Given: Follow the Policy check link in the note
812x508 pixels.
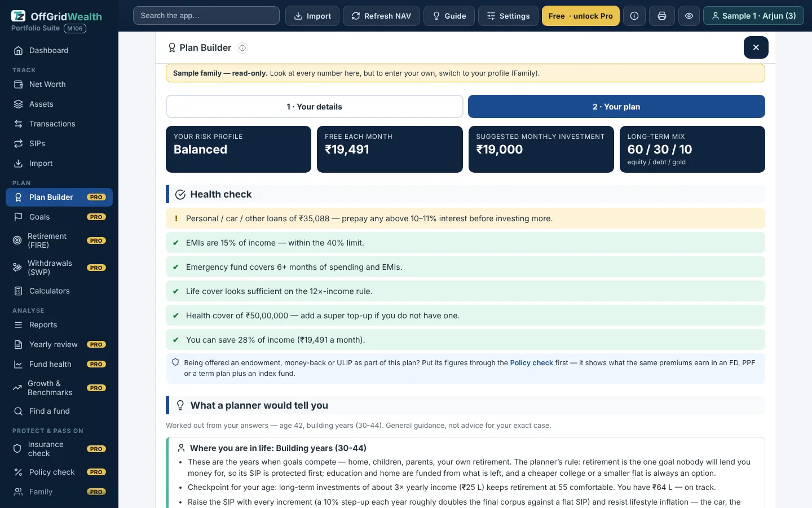Looking at the screenshot, I should (x=531, y=363).
